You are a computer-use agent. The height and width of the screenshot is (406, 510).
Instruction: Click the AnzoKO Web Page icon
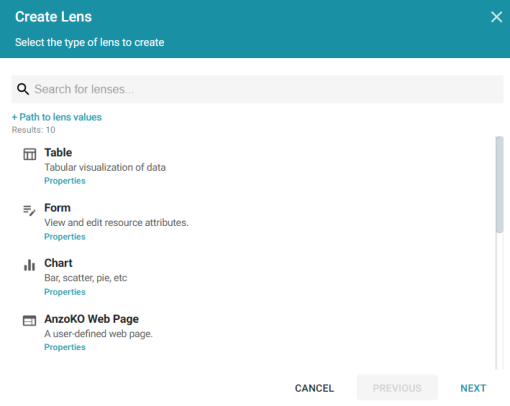pos(29,321)
